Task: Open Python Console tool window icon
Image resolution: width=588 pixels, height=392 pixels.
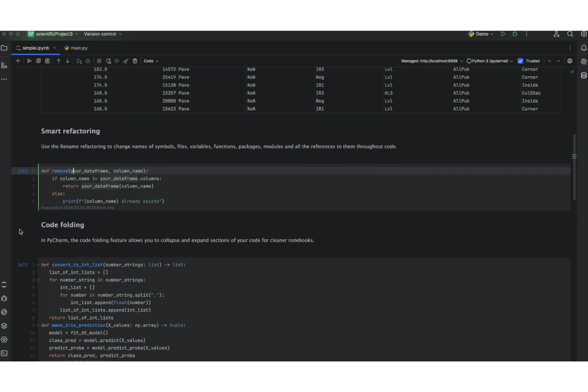Action: tap(4, 312)
